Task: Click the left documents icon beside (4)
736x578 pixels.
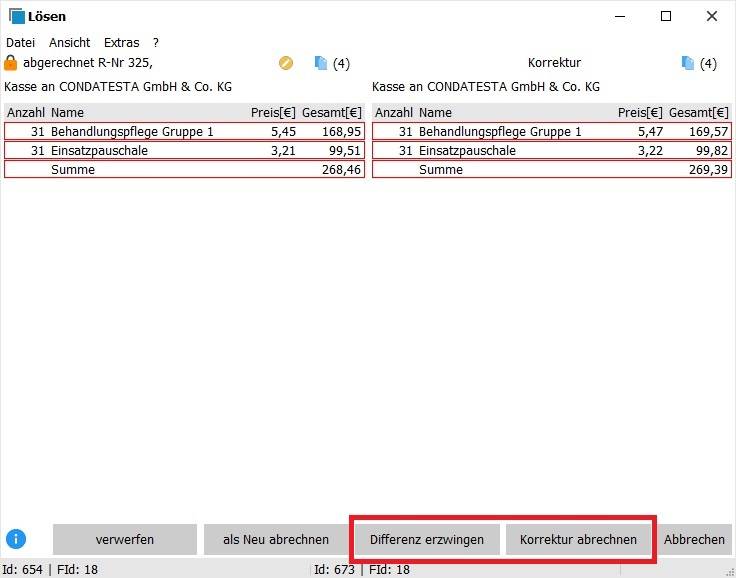Action: tap(320, 63)
